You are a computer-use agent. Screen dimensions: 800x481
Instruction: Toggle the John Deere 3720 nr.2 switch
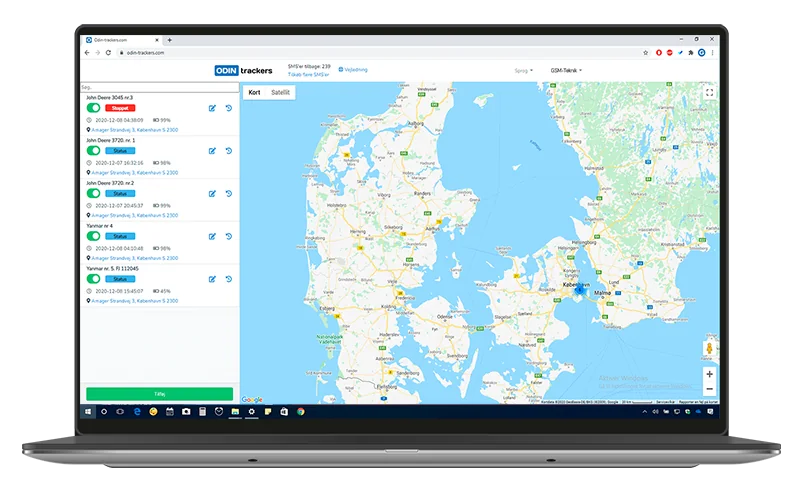click(x=93, y=193)
